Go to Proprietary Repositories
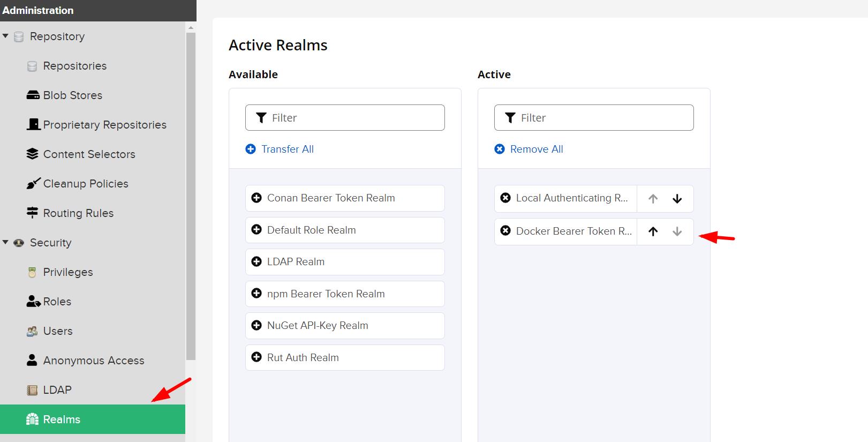The width and height of the screenshot is (868, 442). (x=105, y=125)
